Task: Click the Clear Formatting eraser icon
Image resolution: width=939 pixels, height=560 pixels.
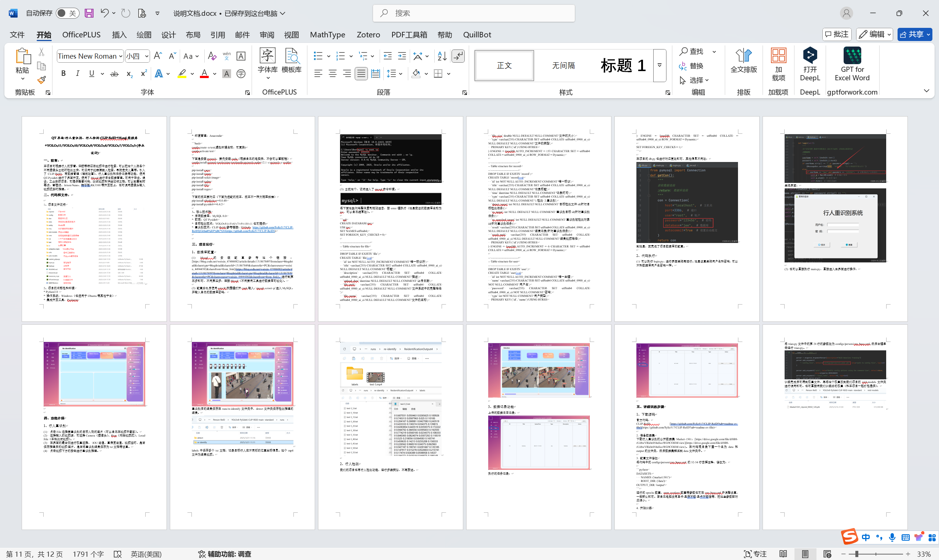Action: [x=212, y=56]
